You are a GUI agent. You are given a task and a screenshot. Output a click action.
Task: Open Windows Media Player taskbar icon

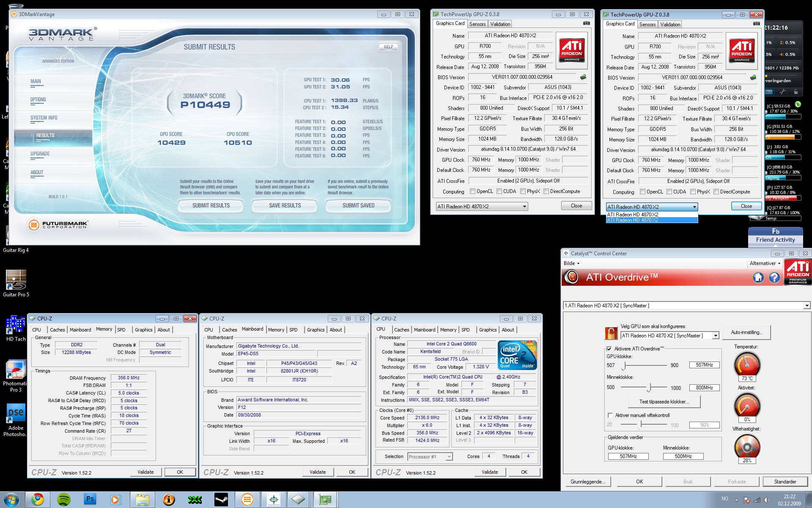click(115, 500)
